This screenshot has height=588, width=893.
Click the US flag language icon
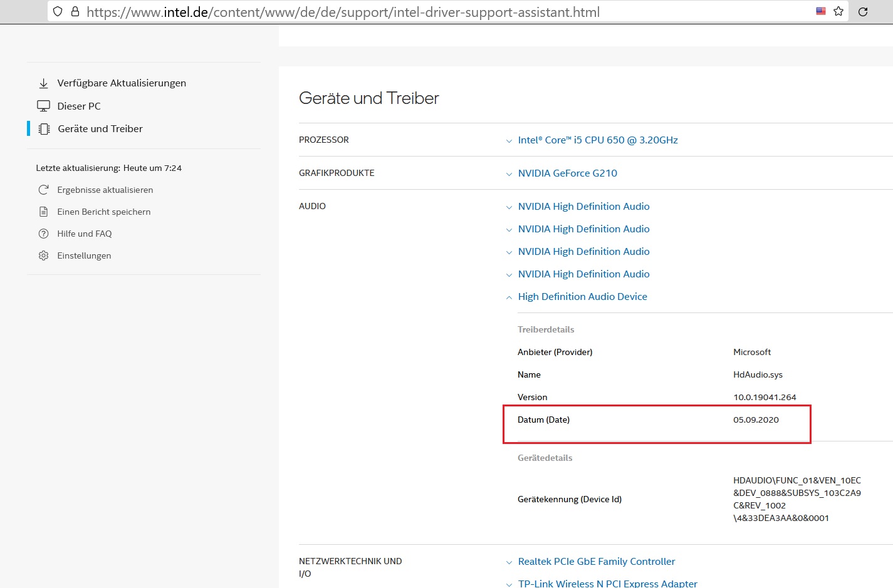tap(821, 11)
